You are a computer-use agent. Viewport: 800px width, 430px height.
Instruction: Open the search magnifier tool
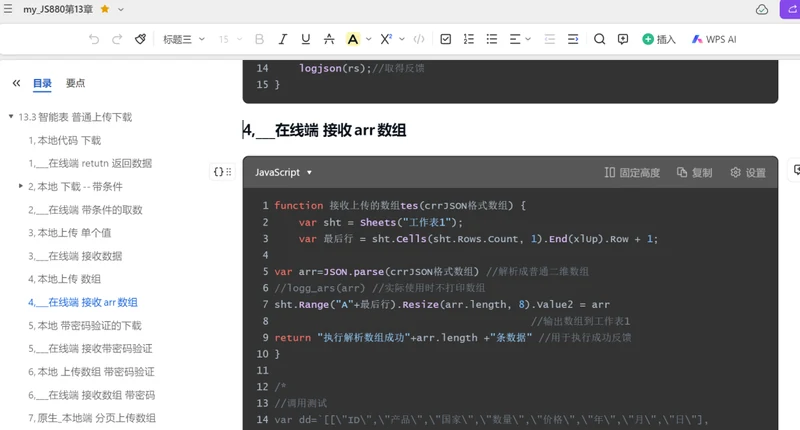pyautogui.click(x=599, y=39)
